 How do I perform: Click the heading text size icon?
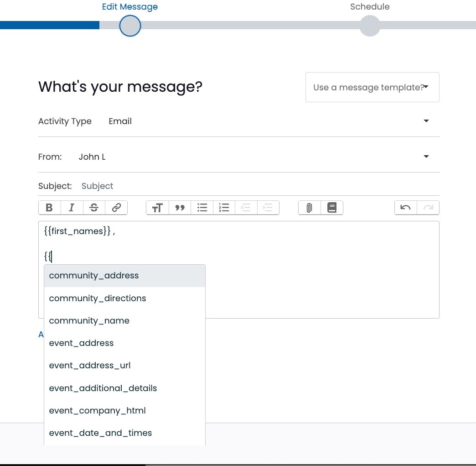coord(157,208)
